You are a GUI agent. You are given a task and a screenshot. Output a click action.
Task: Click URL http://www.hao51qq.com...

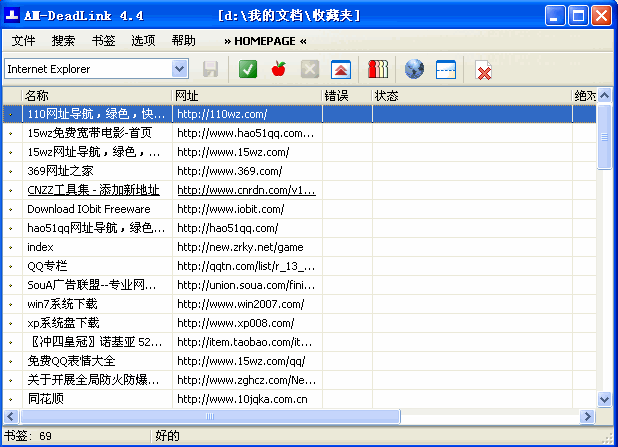click(x=246, y=133)
